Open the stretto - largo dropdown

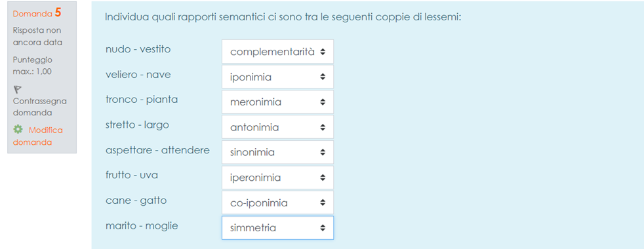(x=277, y=127)
